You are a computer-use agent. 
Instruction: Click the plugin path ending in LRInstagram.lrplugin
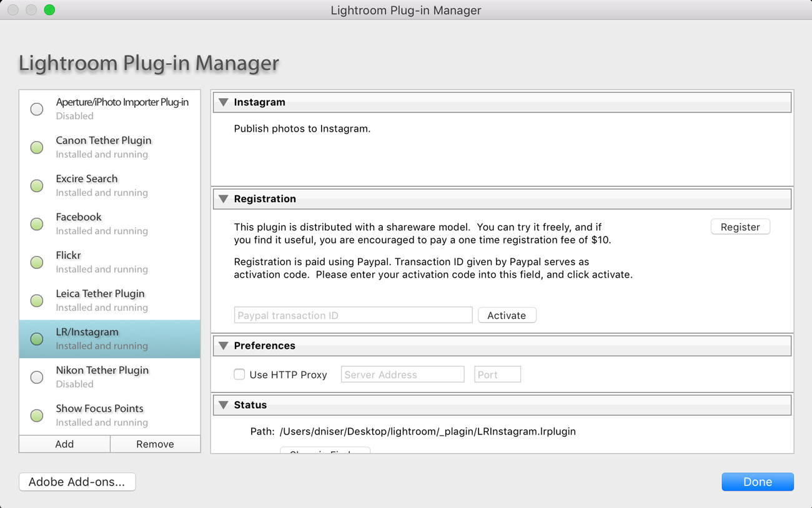pyautogui.click(x=428, y=431)
